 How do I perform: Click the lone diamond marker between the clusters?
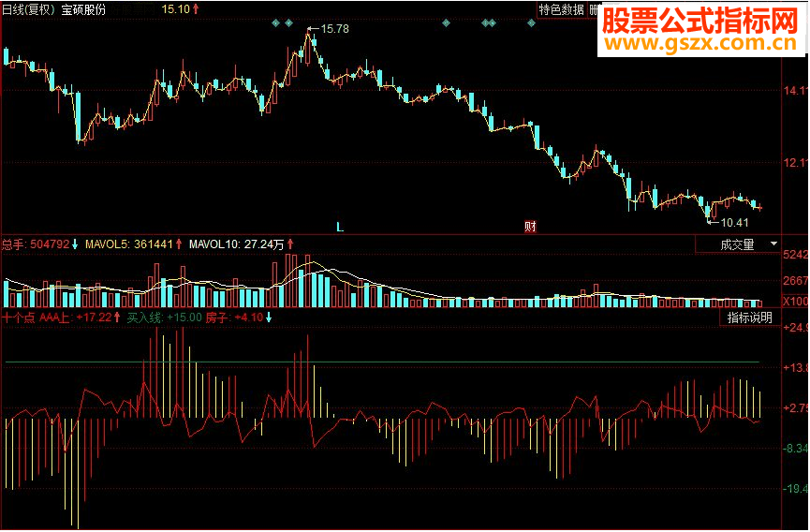(x=446, y=22)
